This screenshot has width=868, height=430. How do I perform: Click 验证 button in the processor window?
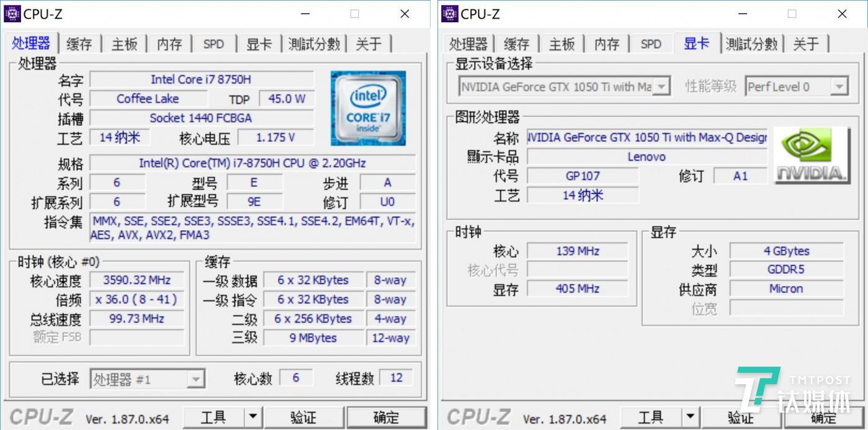point(303,418)
